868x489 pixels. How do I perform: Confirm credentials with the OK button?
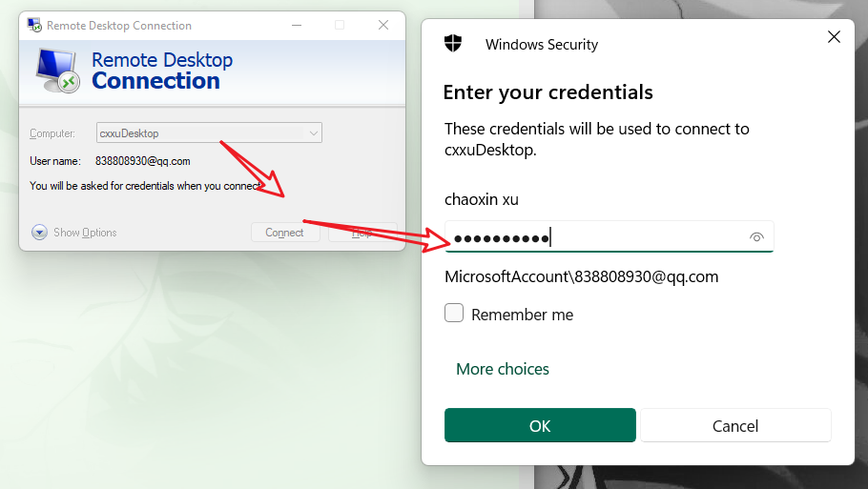540,425
